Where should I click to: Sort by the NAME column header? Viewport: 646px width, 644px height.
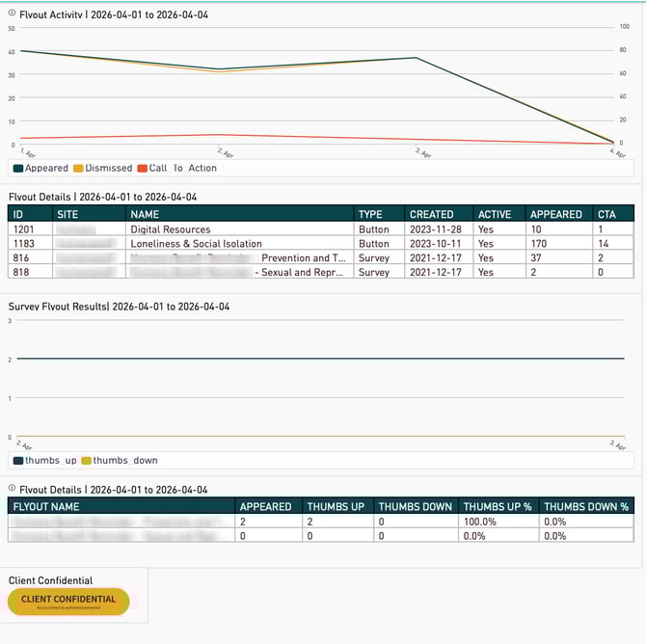(145, 214)
